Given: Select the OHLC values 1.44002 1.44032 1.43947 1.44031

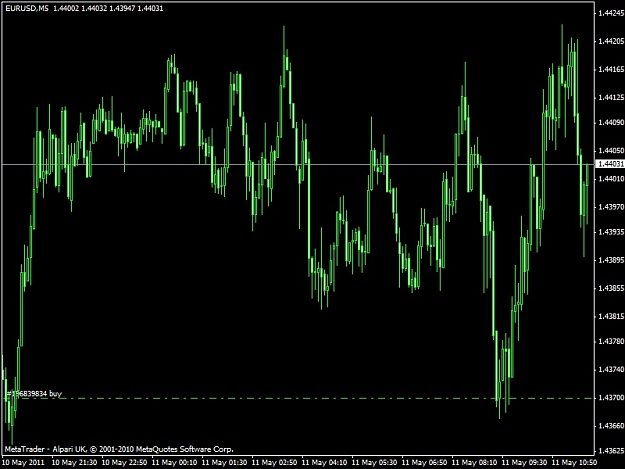Looking at the screenshot, I should pos(108,8).
